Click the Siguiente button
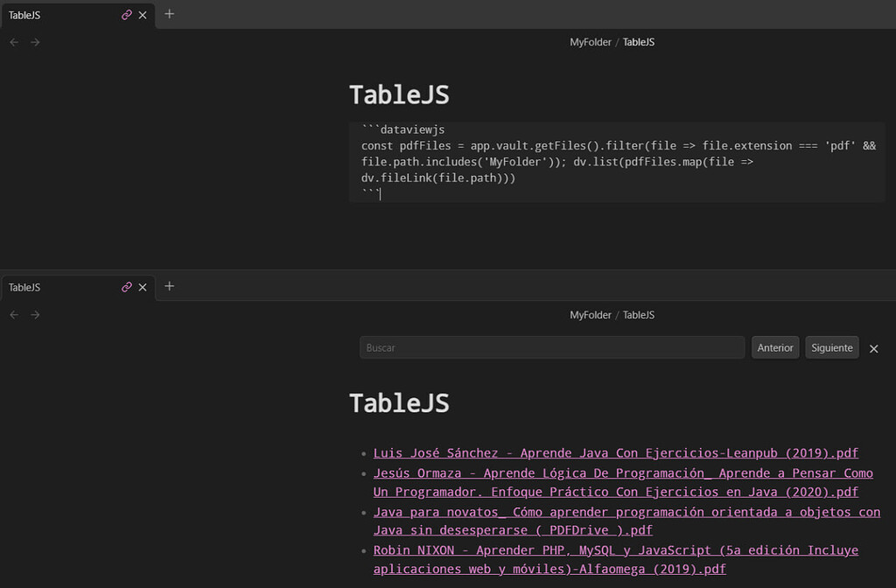The image size is (896, 588). [x=831, y=346]
